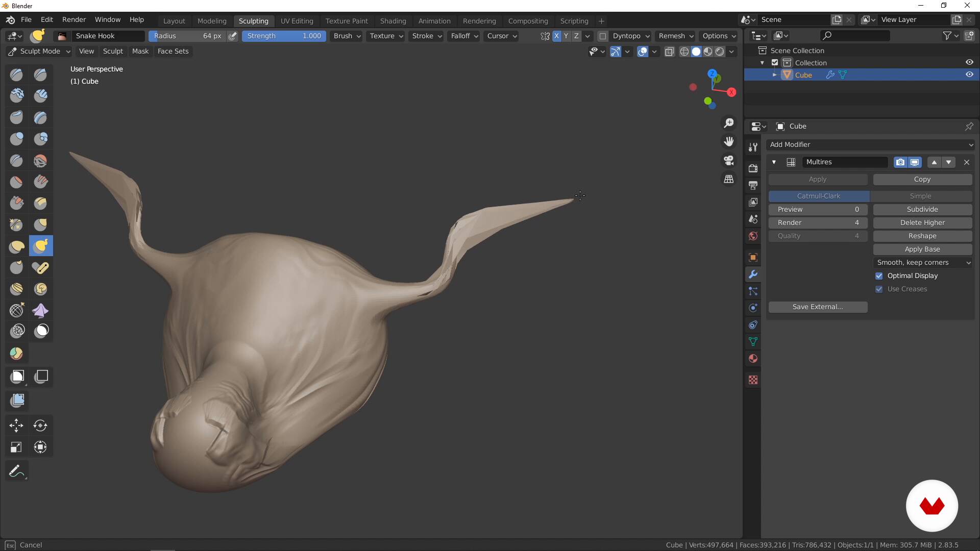
Task: Hide Cube object with eye icon
Action: (x=969, y=74)
